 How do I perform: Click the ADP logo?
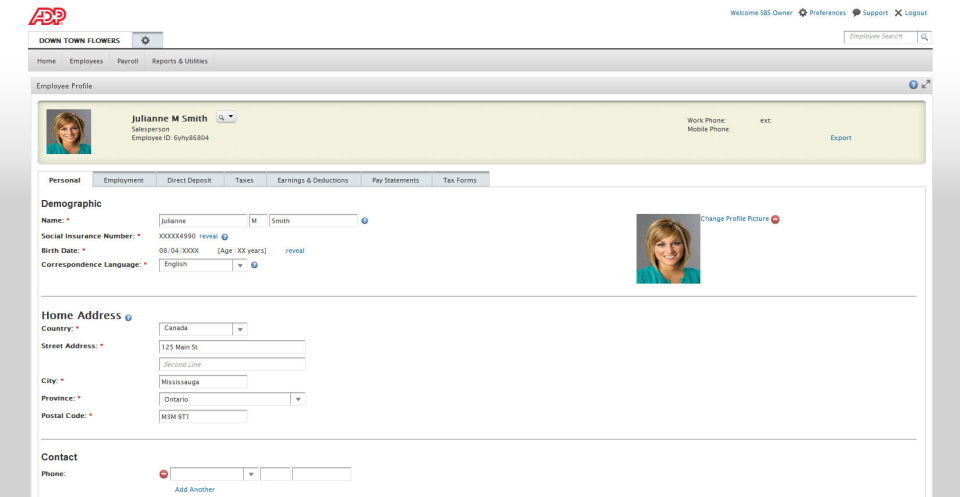(x=46, y=15)
